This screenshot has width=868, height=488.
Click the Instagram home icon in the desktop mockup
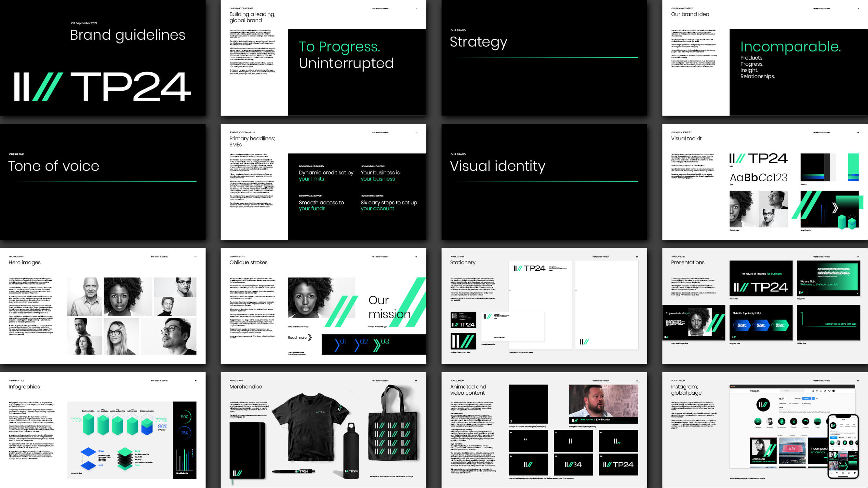(813, 391)
